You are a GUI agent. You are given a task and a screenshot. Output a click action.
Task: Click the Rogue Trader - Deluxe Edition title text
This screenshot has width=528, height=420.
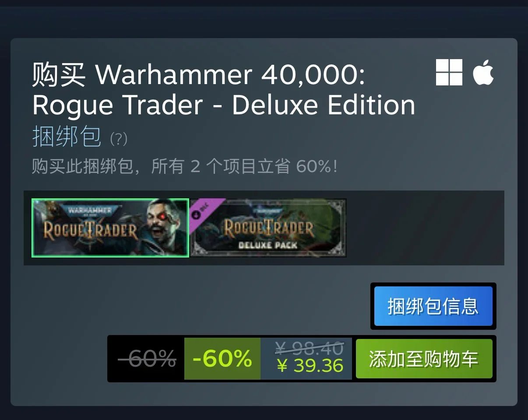tap(224, 105)
